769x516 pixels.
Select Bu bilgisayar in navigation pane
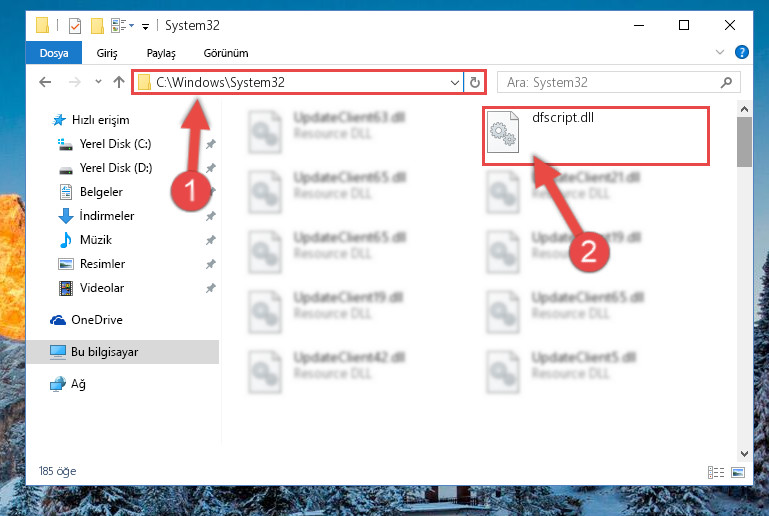pos(123,352)
